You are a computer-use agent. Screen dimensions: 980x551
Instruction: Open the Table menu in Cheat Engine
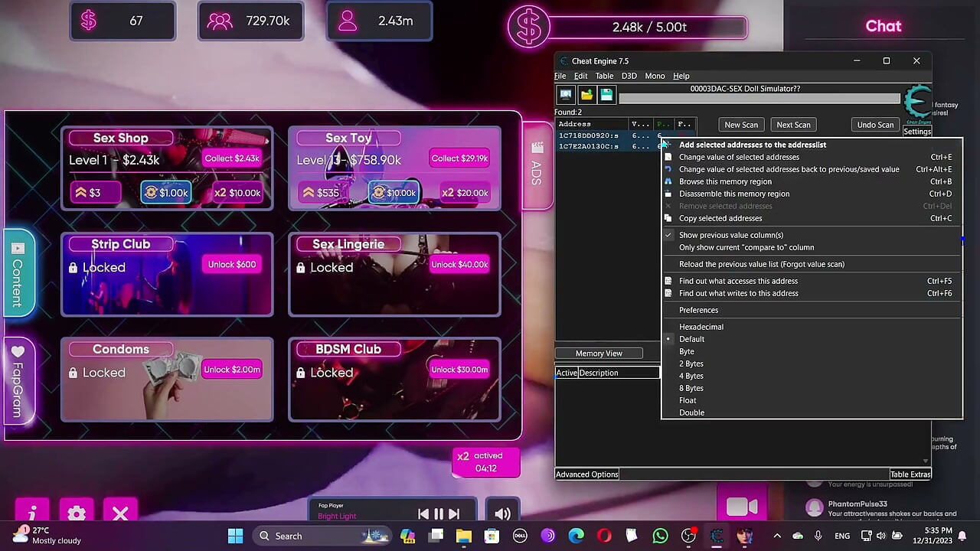[x=604, y=76]
